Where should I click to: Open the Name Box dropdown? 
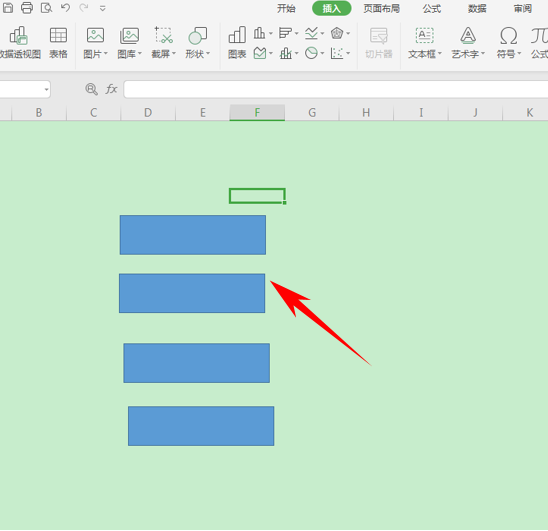click(46, 89)
